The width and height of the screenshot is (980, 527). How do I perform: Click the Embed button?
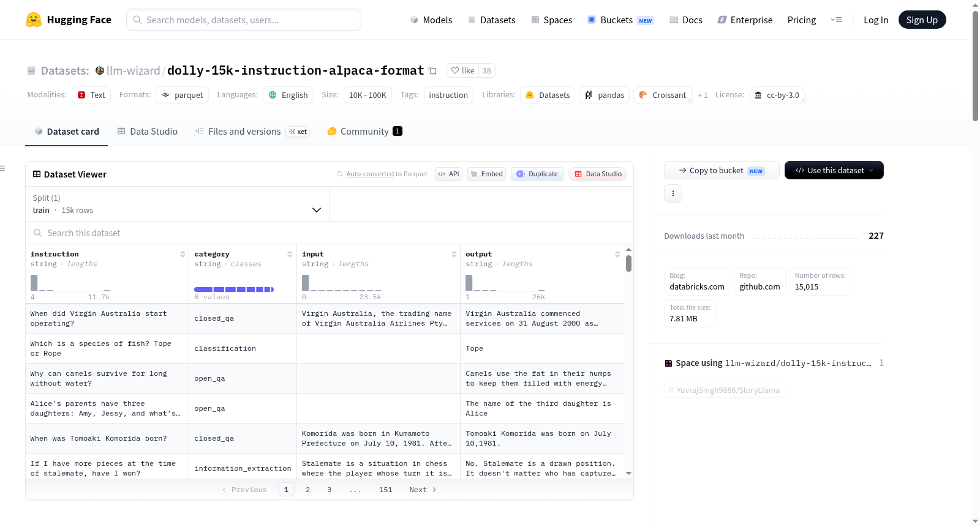tap(486, 174)
